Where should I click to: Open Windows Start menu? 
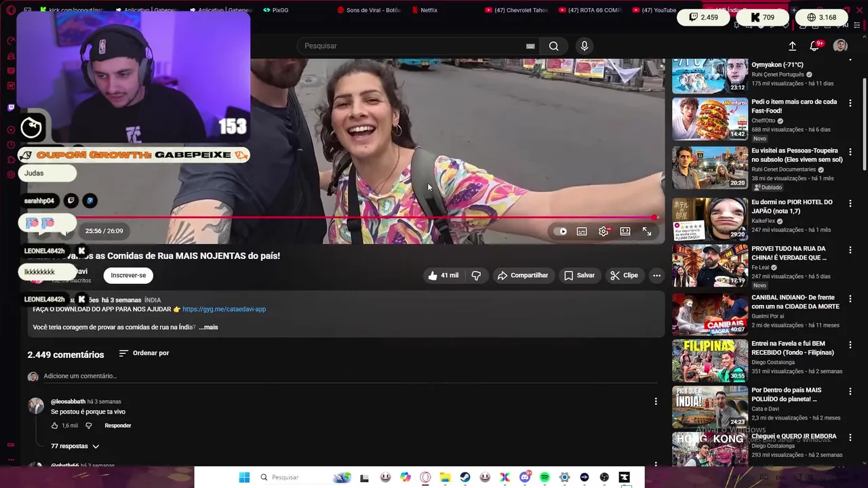pyautogui.click(x=244, y=477)
